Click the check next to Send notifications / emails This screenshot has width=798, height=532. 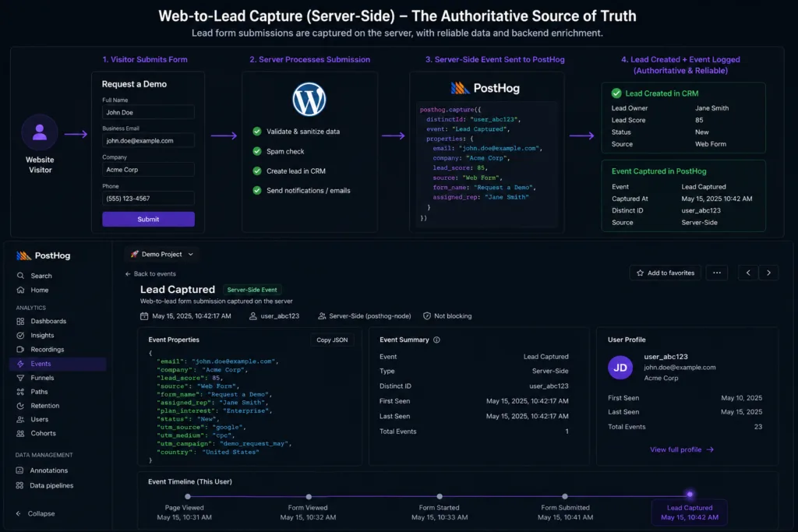coord(257,190)
